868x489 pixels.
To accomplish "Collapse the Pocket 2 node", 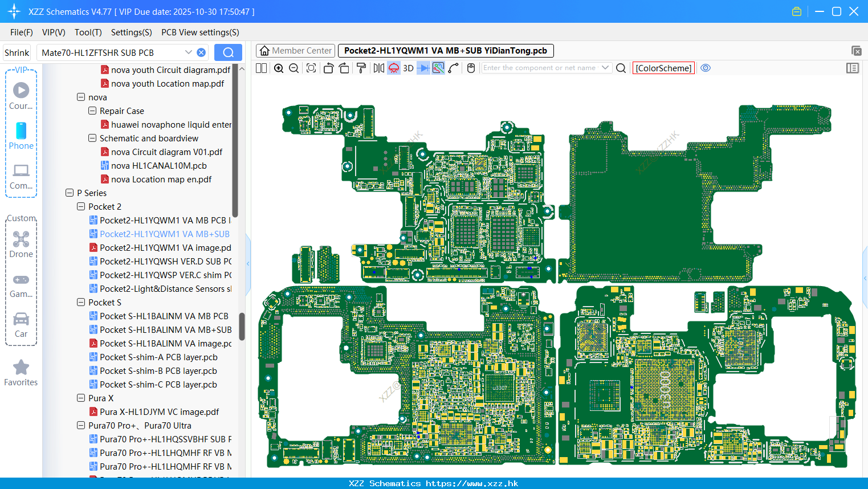I will [x=81, y=207].
